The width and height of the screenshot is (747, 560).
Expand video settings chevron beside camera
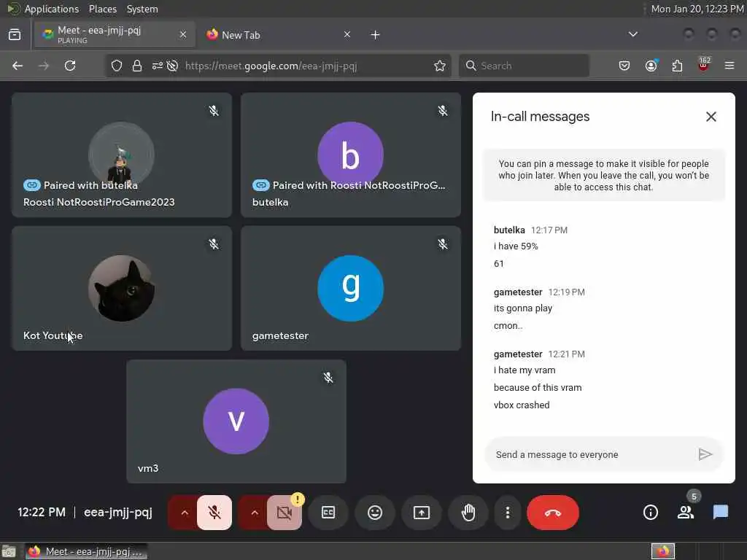click(255, 513)
